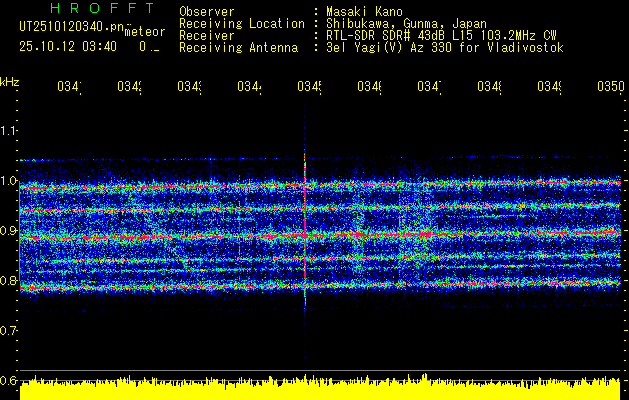629x400 pixels.
Task: Click the vertical meteor echo spike at 0345
Action: point(305,229)
